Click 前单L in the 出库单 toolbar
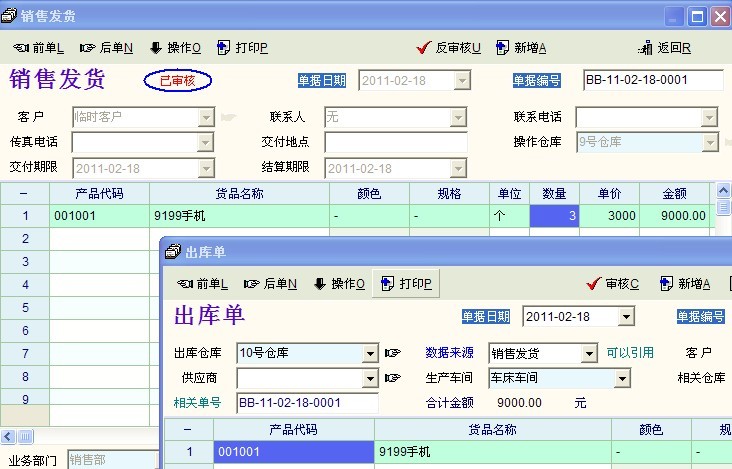 click(203, 284)
